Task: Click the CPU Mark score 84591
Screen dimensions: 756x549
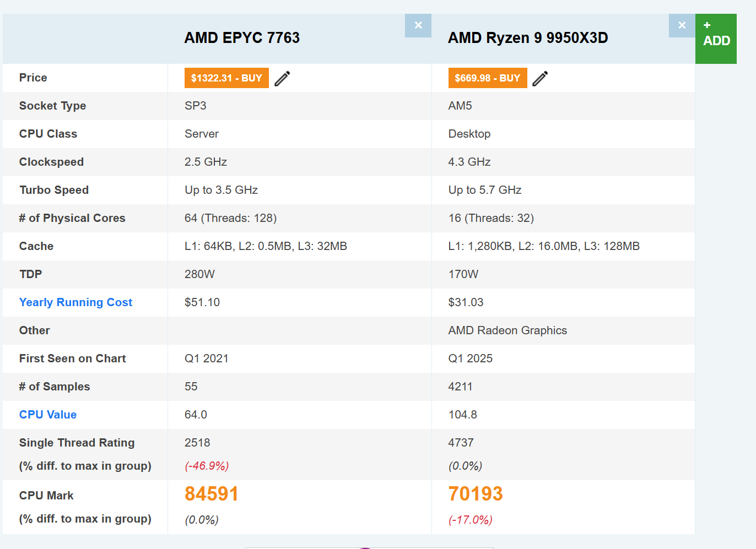Action: point(212,494)
